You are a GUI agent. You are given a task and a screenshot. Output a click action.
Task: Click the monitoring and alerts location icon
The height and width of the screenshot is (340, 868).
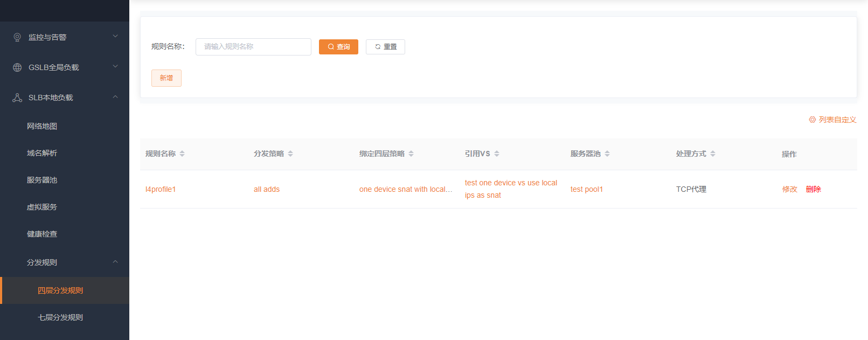[17, 37]
